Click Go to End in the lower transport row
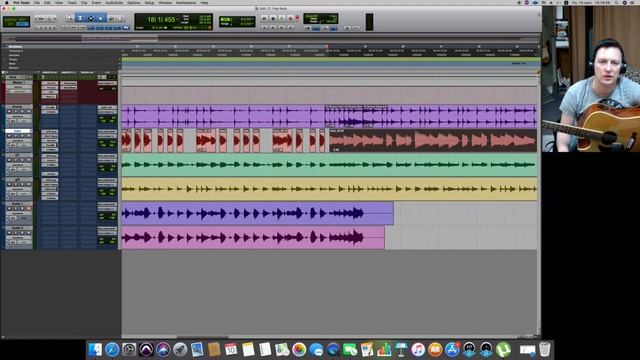 click(291, 27)
